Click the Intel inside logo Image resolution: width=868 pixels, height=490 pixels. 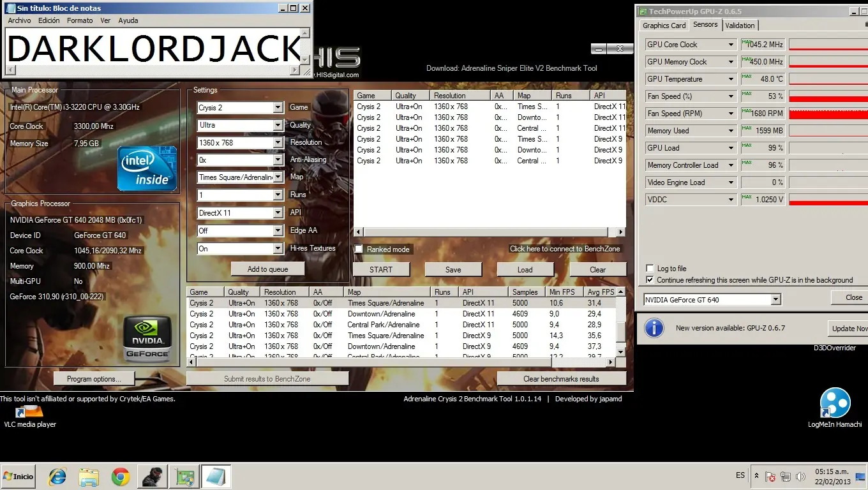pos(147,168)
